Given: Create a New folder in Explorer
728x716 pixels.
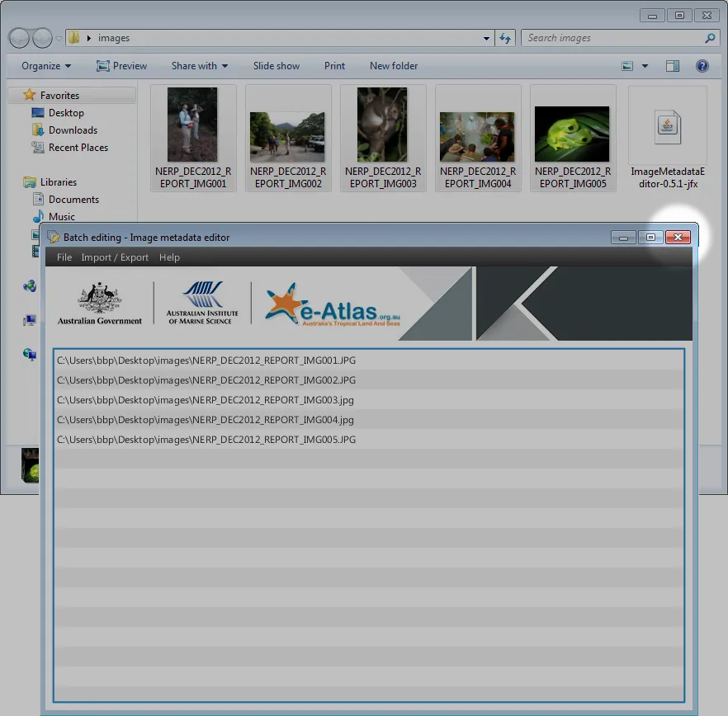Looking at the screenshot, I should pyautogui.click(x=394, y=66).
